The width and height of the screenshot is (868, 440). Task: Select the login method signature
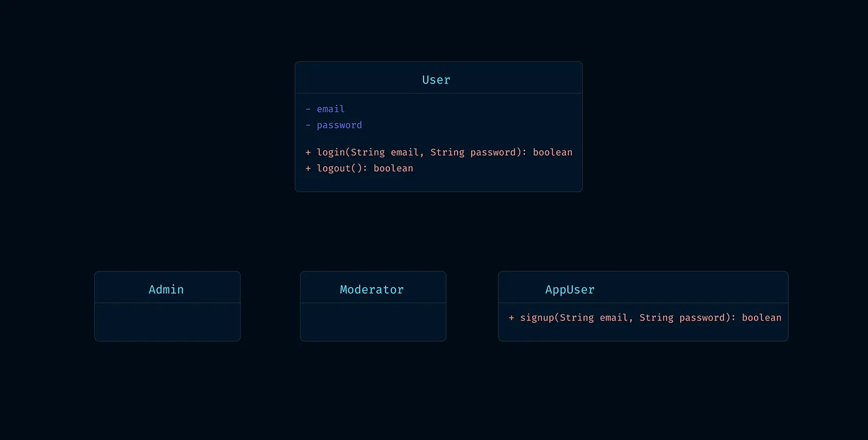438,152
